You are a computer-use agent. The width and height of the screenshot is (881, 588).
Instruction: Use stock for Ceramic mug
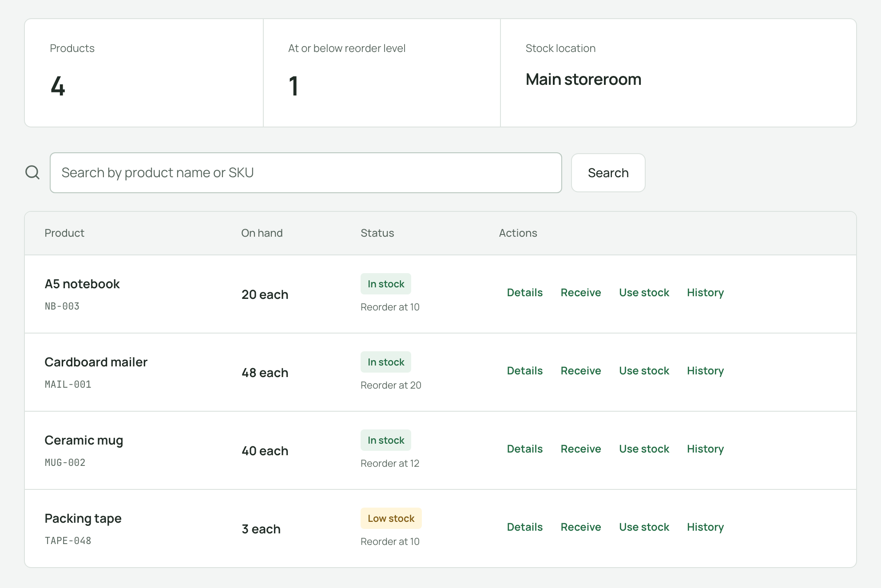(644, 449)
